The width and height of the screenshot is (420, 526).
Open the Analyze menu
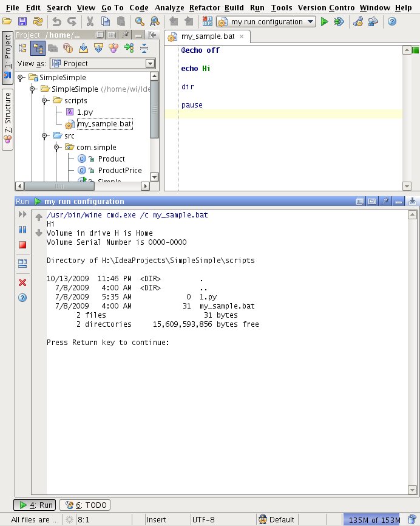pyautogui.click(x=169, y=8)
